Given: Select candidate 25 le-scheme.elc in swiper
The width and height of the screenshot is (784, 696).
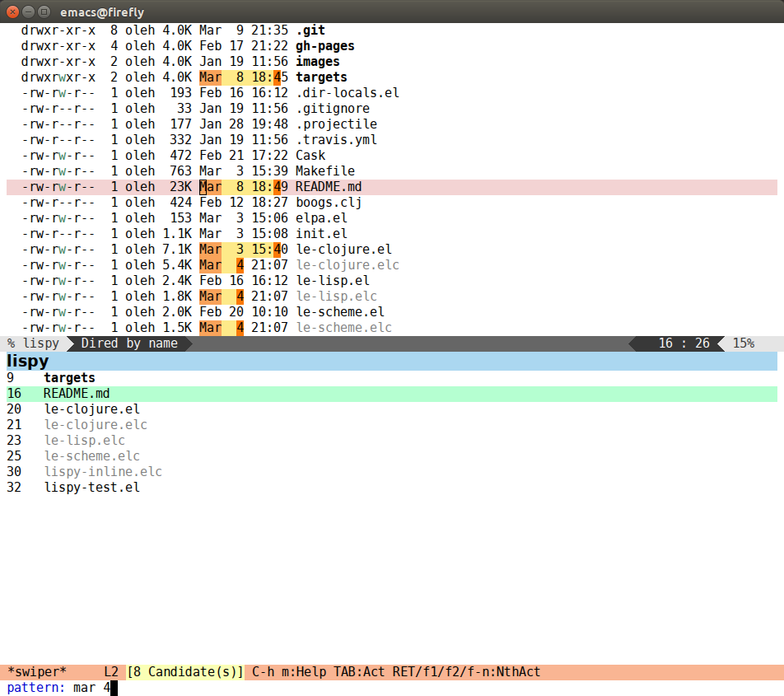Looking at the screenshot, I should pyautogui.click(x=391, y=456).
